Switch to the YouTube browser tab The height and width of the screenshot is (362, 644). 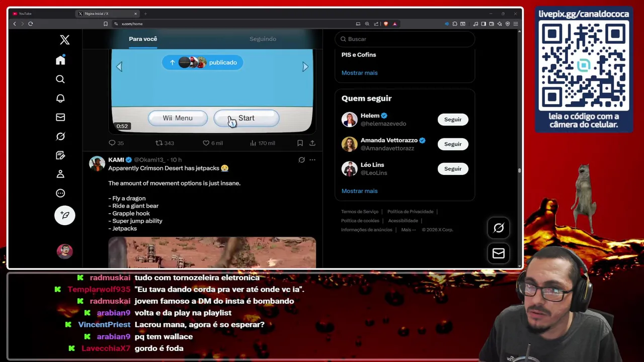click(40, 14)
